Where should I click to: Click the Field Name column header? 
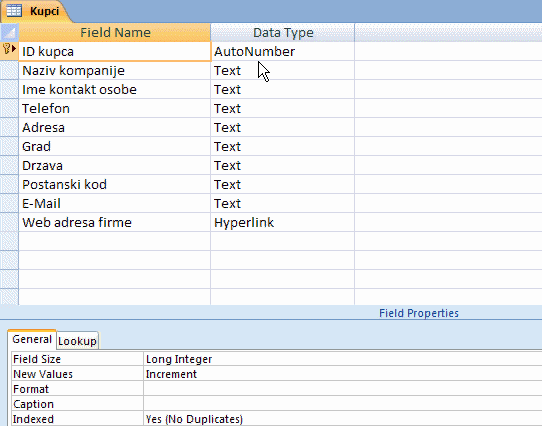point(115,33)
